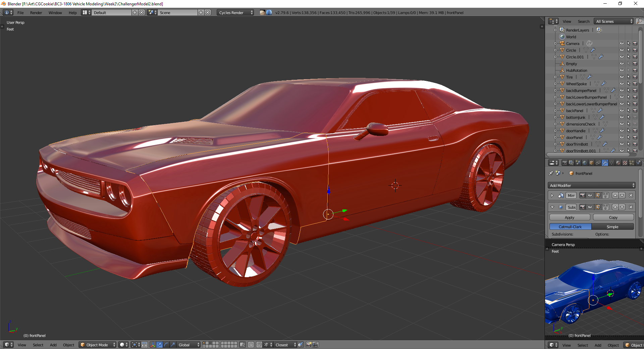Hide the Circle.001 object via eye icon

(x=622, y=57)
